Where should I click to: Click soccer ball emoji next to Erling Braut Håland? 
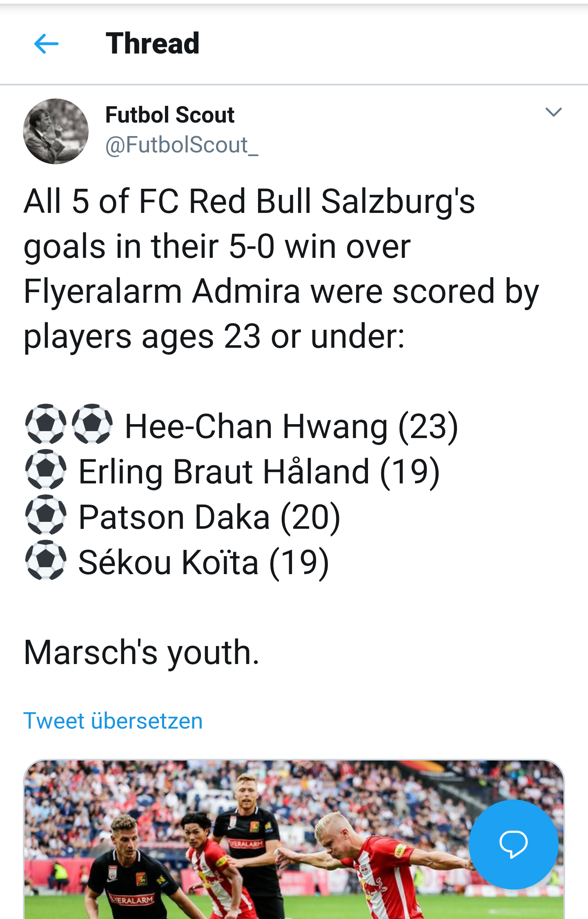click(46, 470)
